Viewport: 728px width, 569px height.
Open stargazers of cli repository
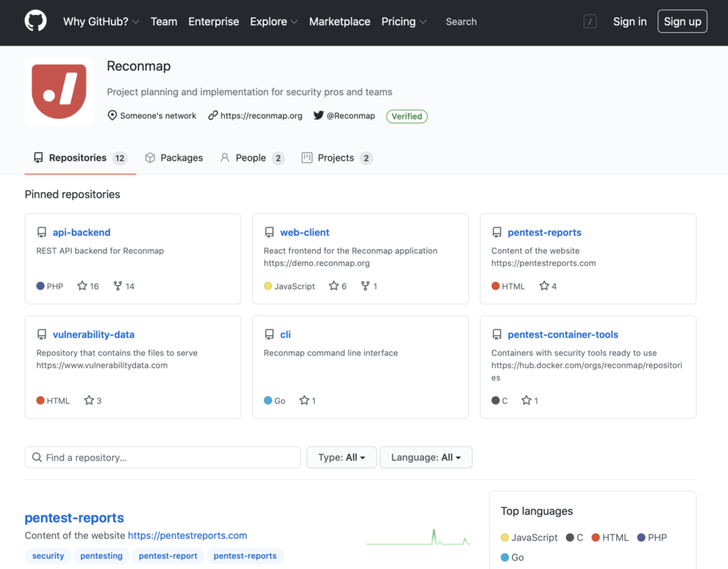click(x=308, y=400)
